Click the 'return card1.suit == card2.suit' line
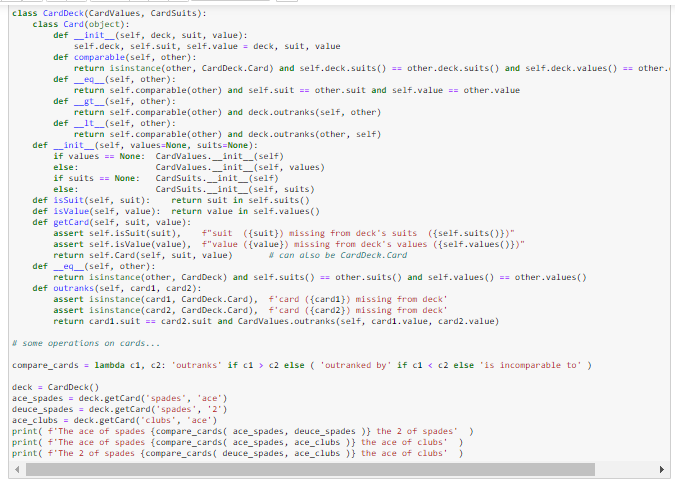This screenshot has height=483, width=675. [276, 321]
